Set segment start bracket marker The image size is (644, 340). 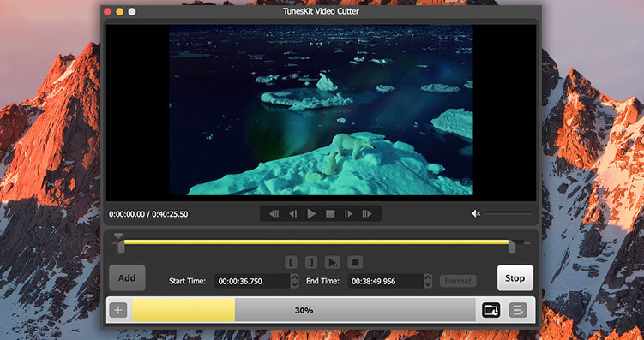pos(291,262)
